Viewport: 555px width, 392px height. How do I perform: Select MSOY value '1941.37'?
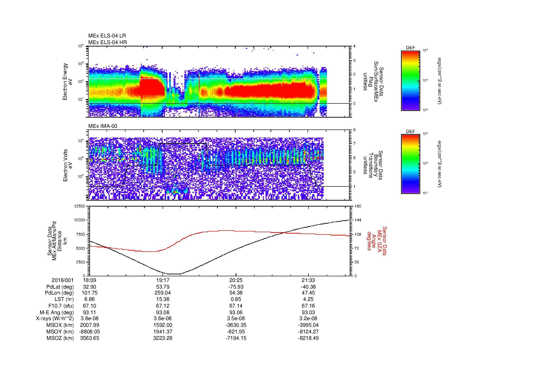click(163, 332)
